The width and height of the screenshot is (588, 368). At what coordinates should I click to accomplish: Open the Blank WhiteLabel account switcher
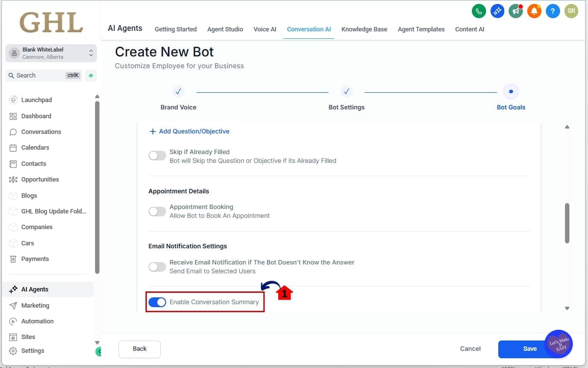(x=51, y=53)
